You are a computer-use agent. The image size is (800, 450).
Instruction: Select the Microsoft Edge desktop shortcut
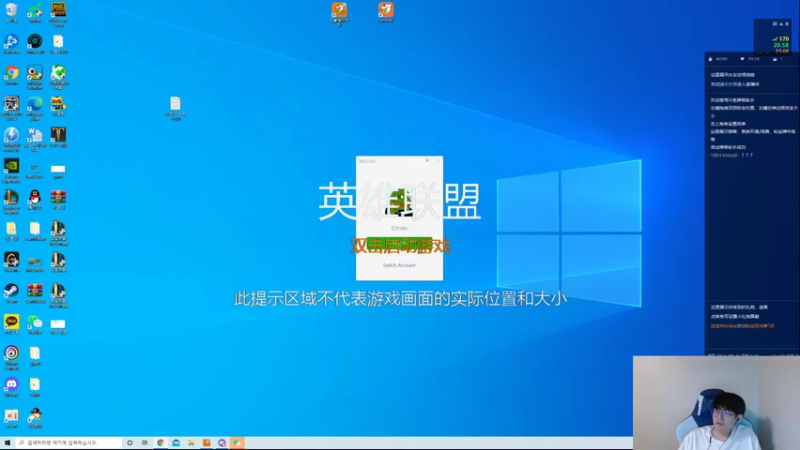coord(35,108)
